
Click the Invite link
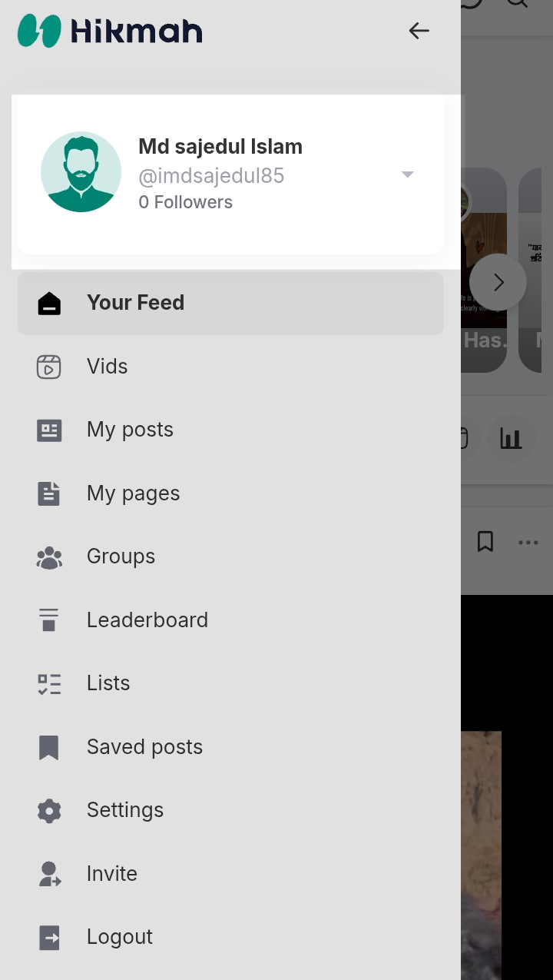(112, 874)
